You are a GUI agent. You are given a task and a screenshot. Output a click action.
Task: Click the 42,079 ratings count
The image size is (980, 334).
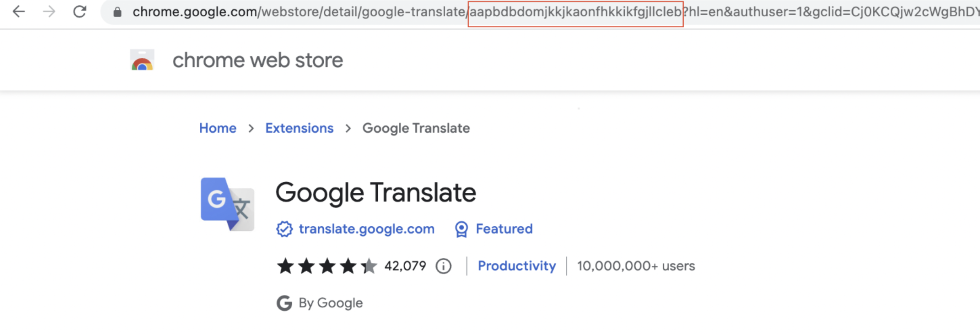pyautogui.click(x=405, y=266)
